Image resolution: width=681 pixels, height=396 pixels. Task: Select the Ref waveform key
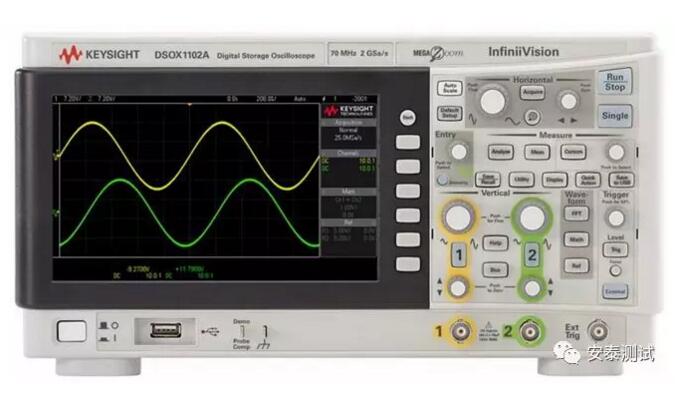click(x=576, y=265)
